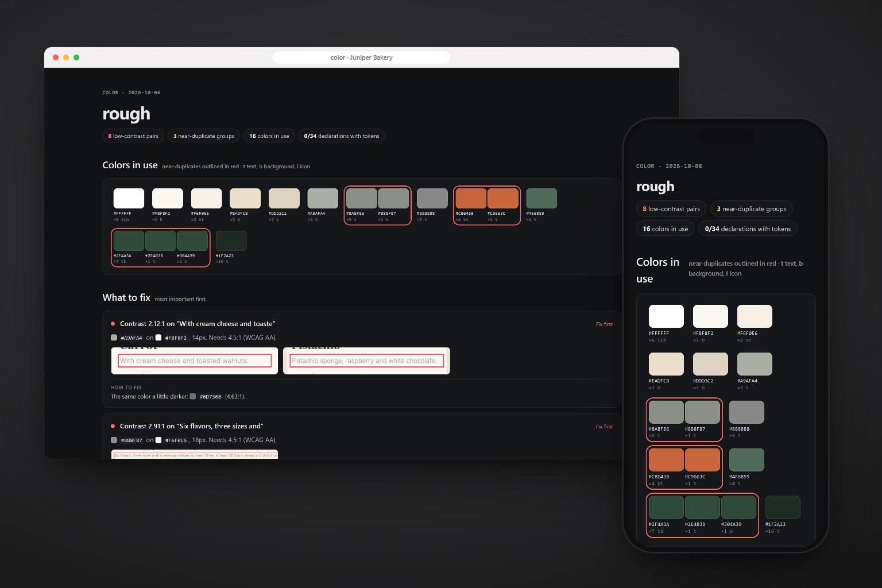Select the #FFFFFF swatch on the phone screen

point(666,316)
